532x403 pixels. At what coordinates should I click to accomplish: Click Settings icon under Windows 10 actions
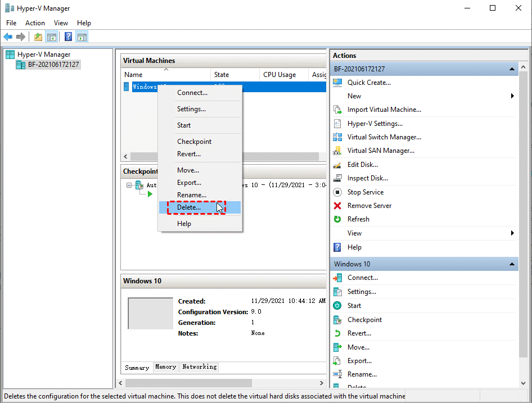click(337, 292)
